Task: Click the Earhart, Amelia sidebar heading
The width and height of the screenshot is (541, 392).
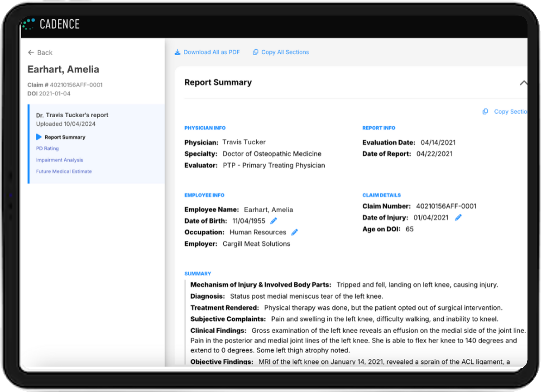Action: coord(63,69)
